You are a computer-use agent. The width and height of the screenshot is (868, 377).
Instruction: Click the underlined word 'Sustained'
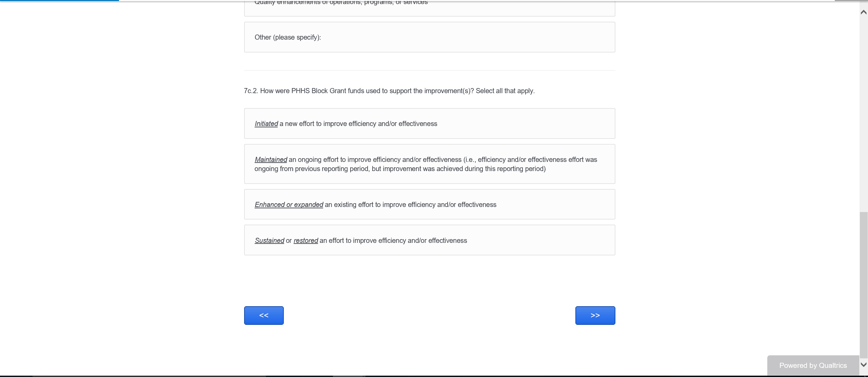pos(269,240)
